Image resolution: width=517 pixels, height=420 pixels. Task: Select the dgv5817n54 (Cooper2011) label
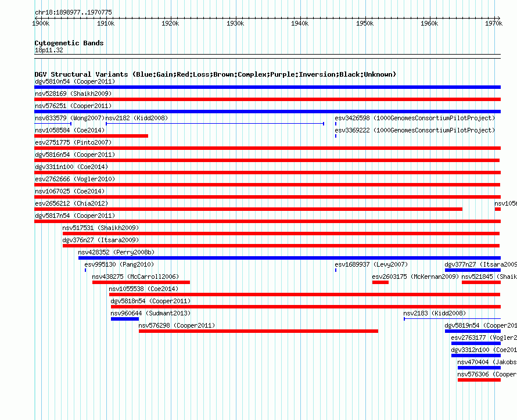[75, 216]
